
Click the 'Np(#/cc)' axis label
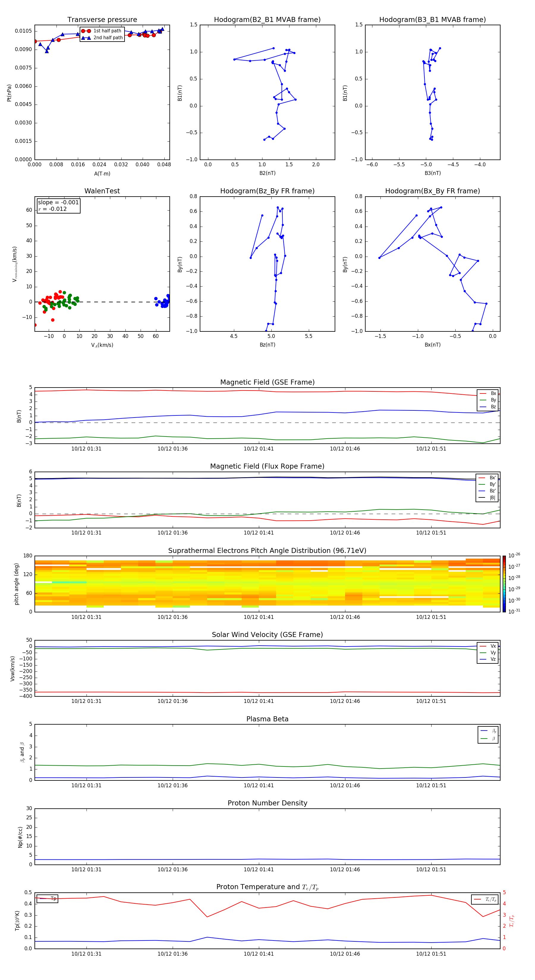[20, 837]
